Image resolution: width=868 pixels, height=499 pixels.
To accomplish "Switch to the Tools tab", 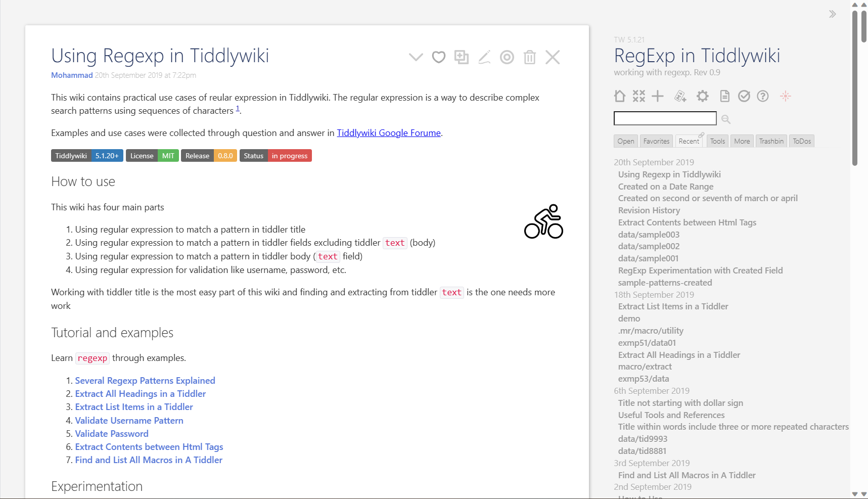I will (x=717, y=141).
